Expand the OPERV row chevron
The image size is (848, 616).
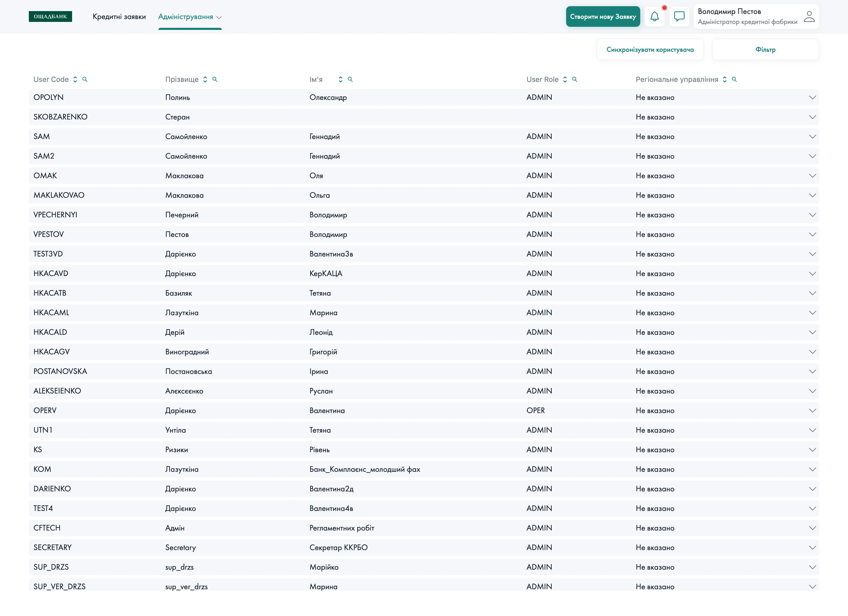(x=812, y=411)
